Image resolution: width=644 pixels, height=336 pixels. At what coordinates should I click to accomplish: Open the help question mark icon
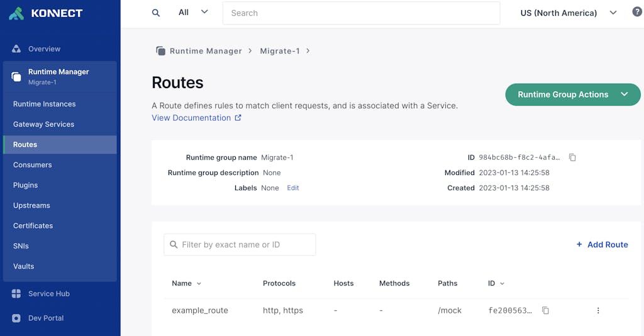tap(636, 13)
